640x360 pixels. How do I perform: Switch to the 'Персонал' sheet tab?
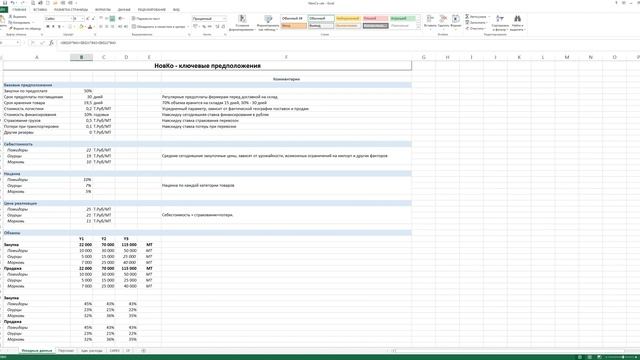tap(66, 351)
